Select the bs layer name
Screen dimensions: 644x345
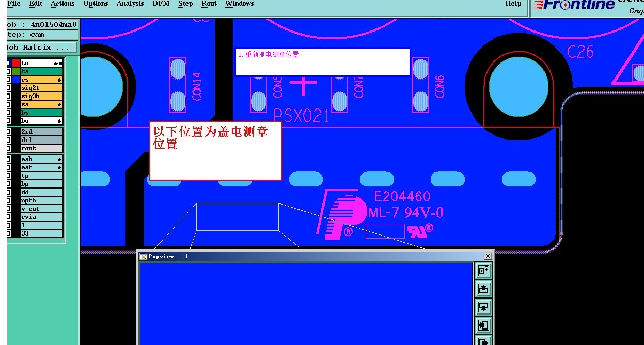click(41, 113)
